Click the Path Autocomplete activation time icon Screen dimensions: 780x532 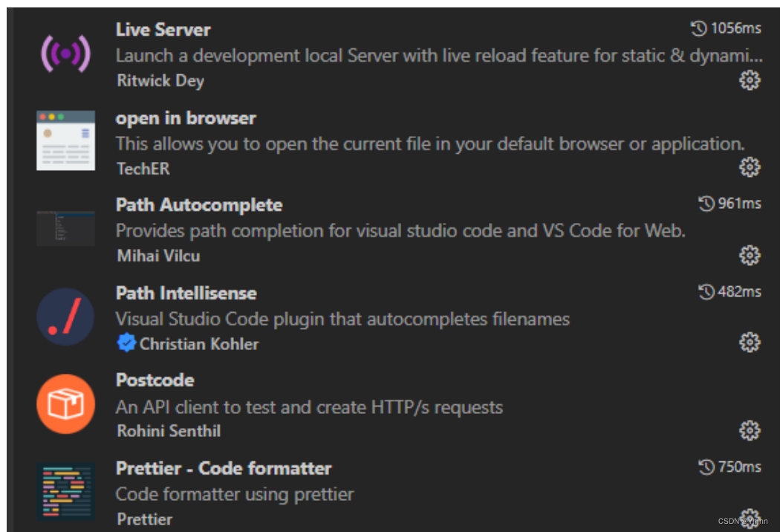click(x=706, y=204)
